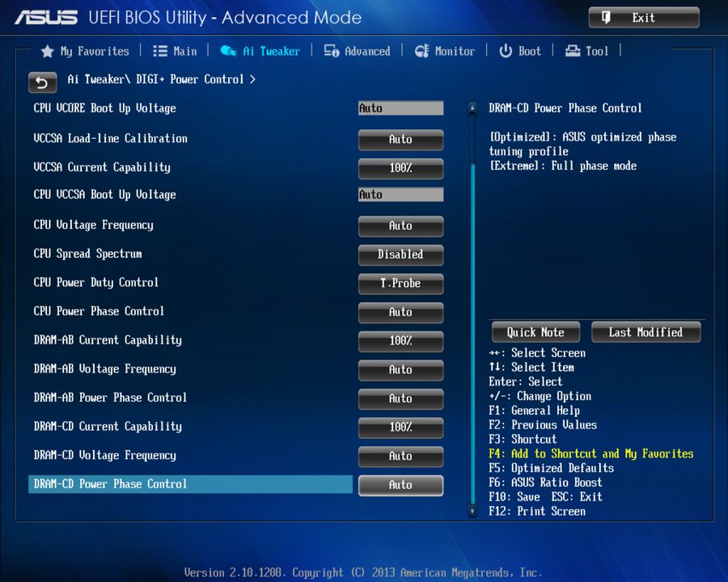Show the Last Modified list
The width and height of the screenshot is (728, 582).
645,331
